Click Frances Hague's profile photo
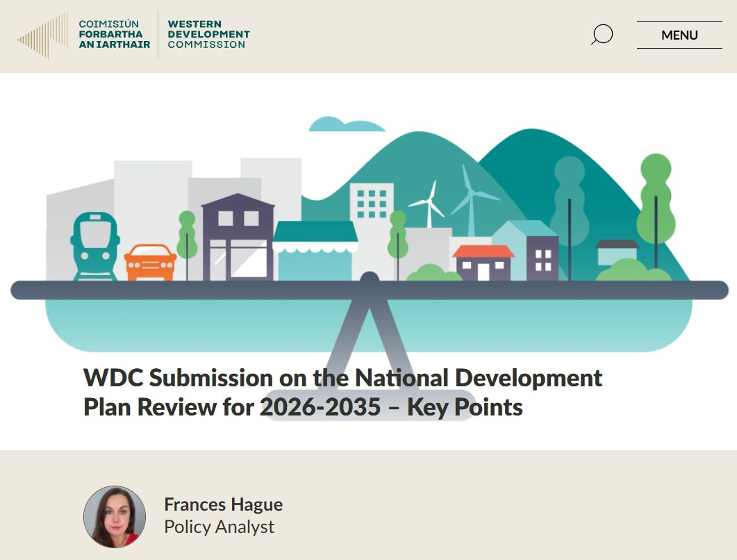 pos(115,517)
